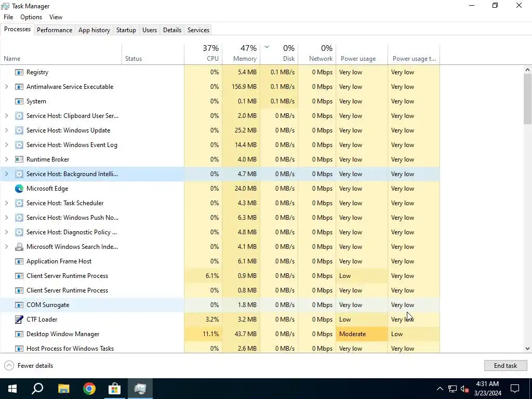Sort by the Name column header
The height and width of the screenshot is (399, 532).
click(x=61, y=54)
